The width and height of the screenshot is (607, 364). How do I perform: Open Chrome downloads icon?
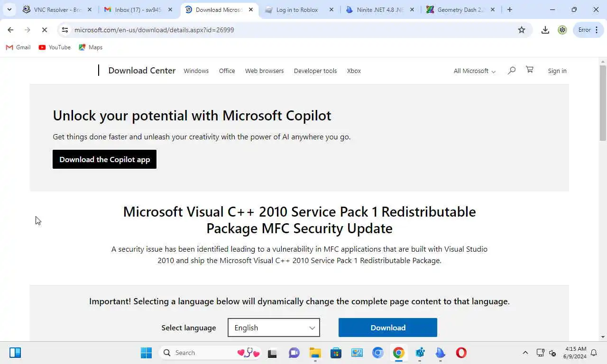pyautogui.click(x=545, y=30)
